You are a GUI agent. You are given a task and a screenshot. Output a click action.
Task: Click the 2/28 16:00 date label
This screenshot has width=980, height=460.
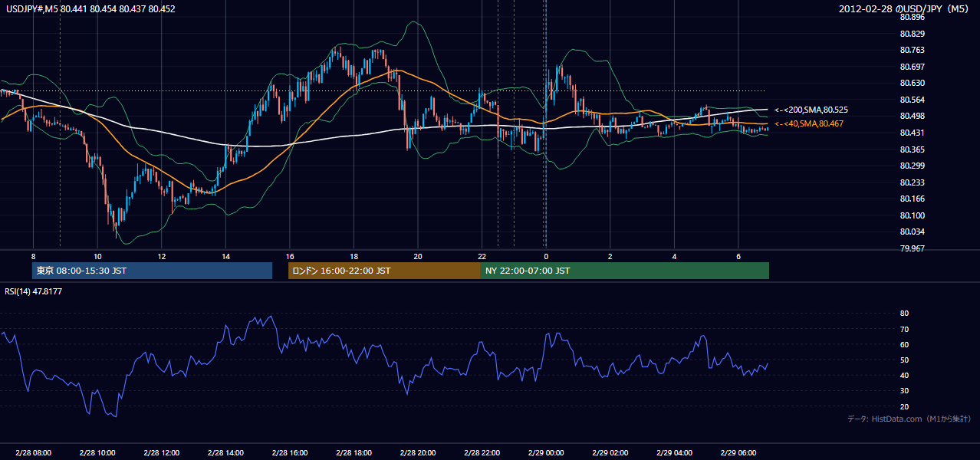click(x=290, y=453)
